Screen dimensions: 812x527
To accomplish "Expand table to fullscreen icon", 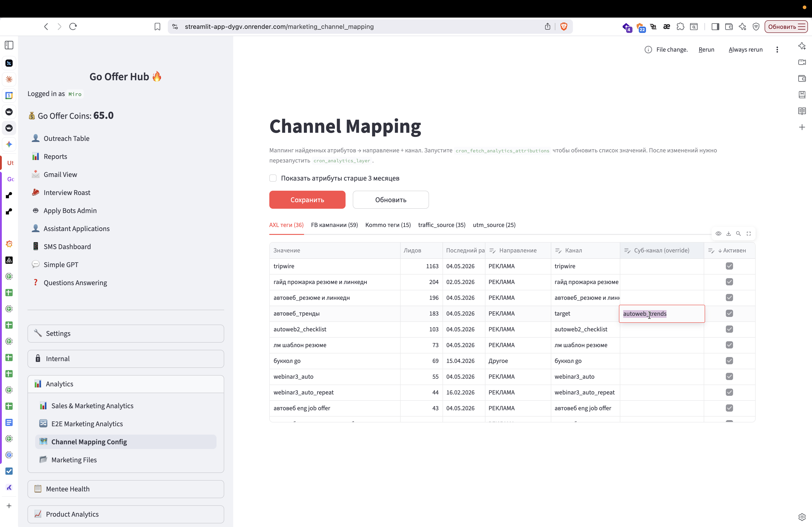I will [x=749, y=234].
